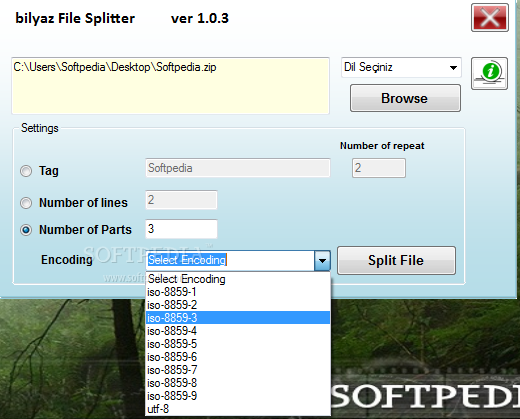
Task: Close bilyaz File Splitter with red X
Action: (x=490, y=18)
